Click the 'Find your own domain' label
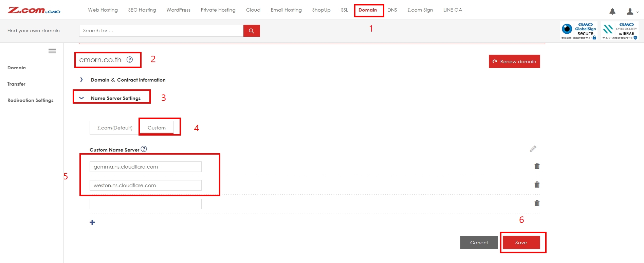 (x=34, y=31)
